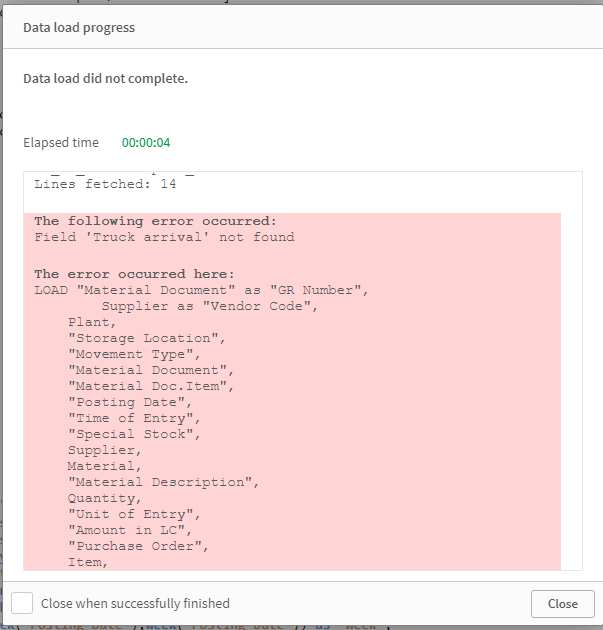Click the Data load progress title

point(79,28)
